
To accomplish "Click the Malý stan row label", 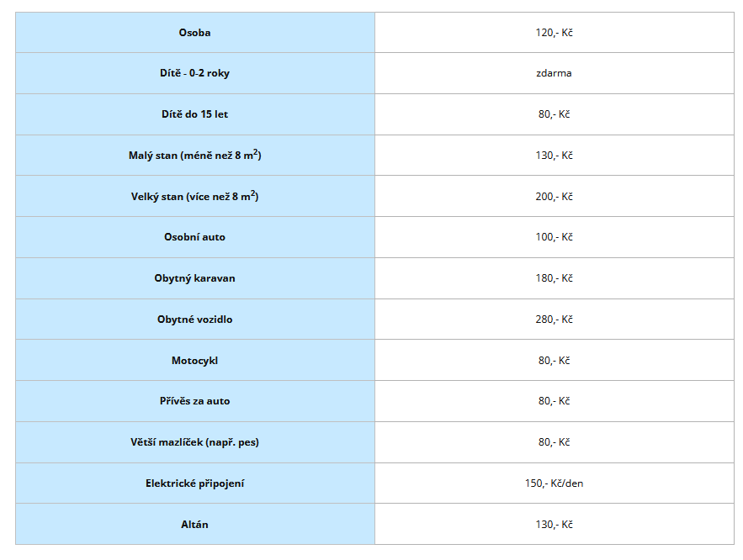I will (x=194, y=156).
